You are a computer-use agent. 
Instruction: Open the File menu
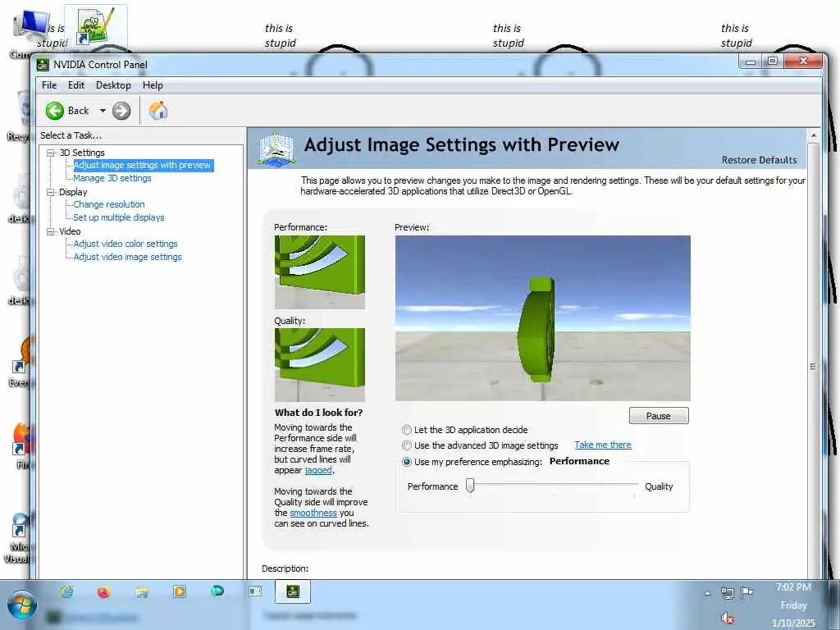click(x=48, y=85)
